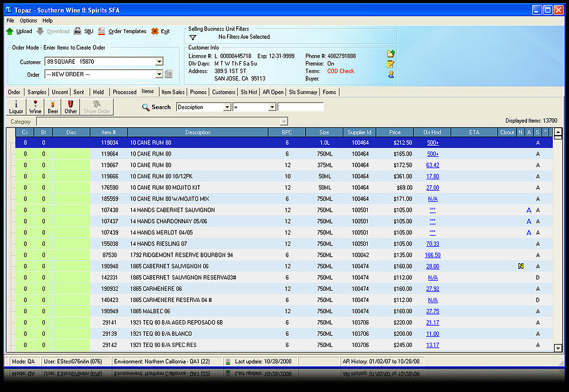Filter items by Other
This screenshot has width=569, height=392.
[71, 107]
